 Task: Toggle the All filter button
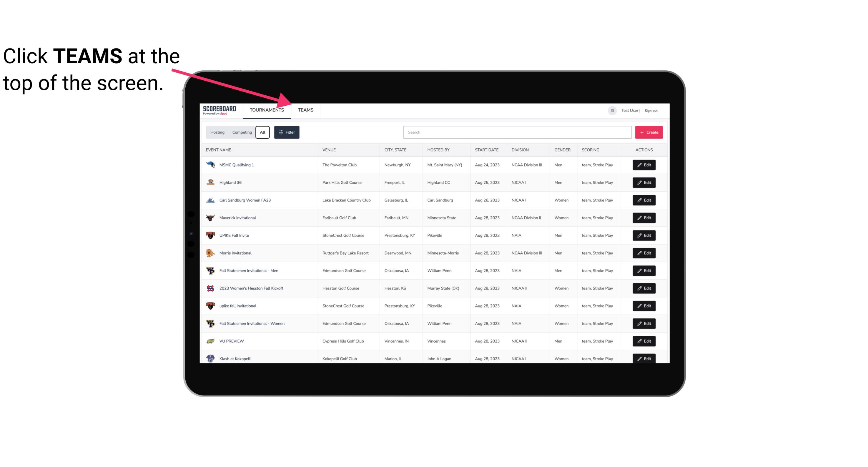point(262,132)
